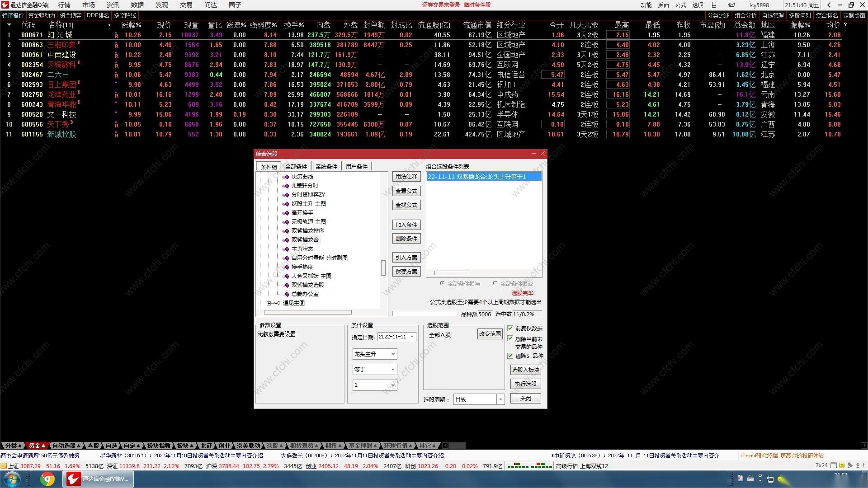868x488 pixels.
Task: Click the back arrow icon in title bar
Action: (829, 5)
